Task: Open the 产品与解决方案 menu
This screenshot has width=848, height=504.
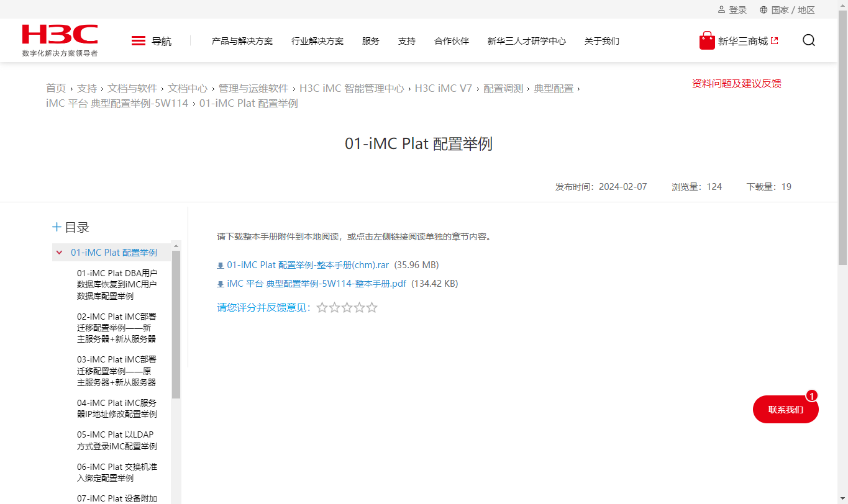Action: click(242, 41)
